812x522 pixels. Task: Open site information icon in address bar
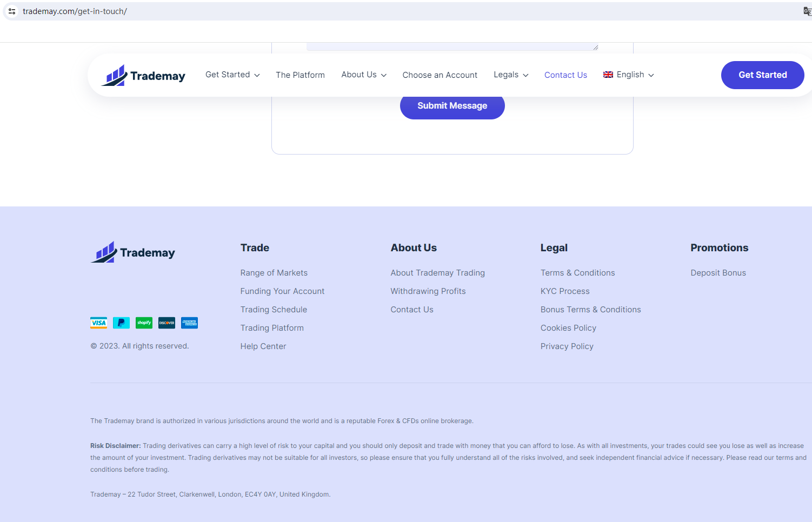pyautogui.click(x=12, y=11)
